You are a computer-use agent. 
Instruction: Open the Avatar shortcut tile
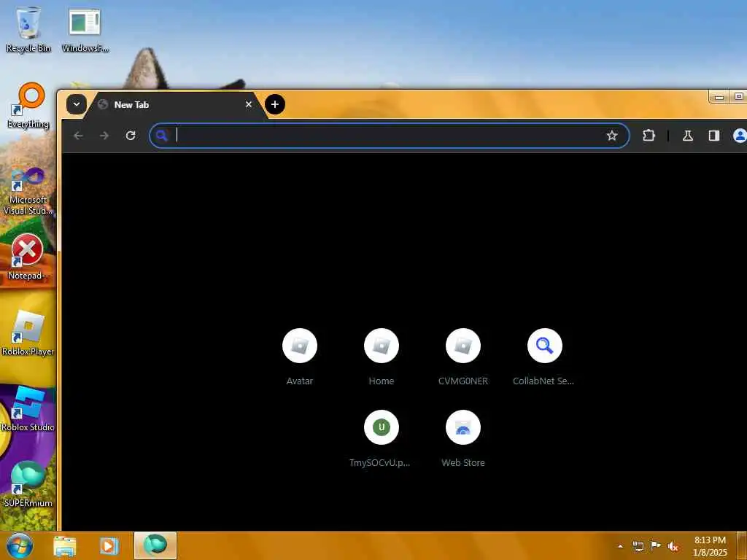[300, 357]
